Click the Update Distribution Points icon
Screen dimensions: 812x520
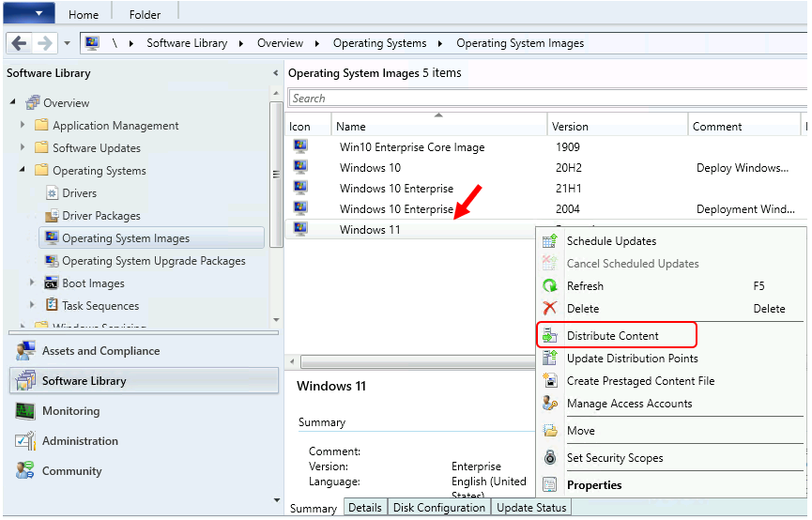[549, 358]
